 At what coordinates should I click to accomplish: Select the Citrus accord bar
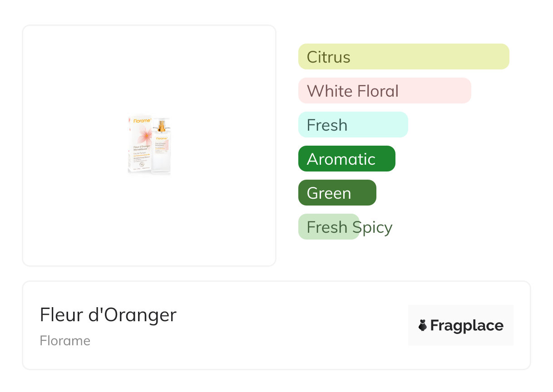coord(403,57)
